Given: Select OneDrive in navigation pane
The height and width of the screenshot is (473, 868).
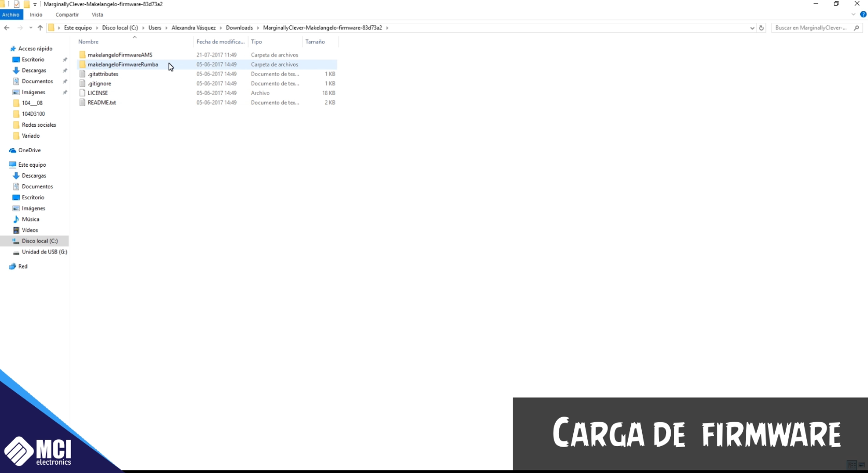Looking at the screenshot, I should pos(30,150).
